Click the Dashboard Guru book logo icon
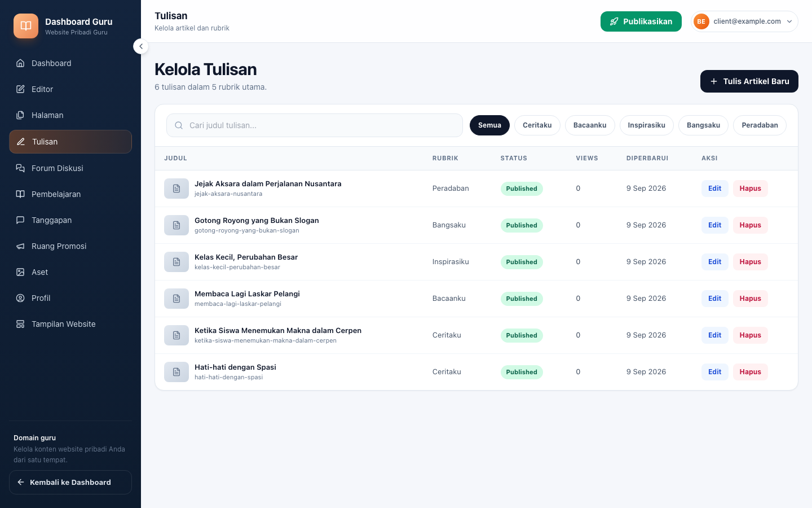Screen dimensions: 812x508 [26, 26]
